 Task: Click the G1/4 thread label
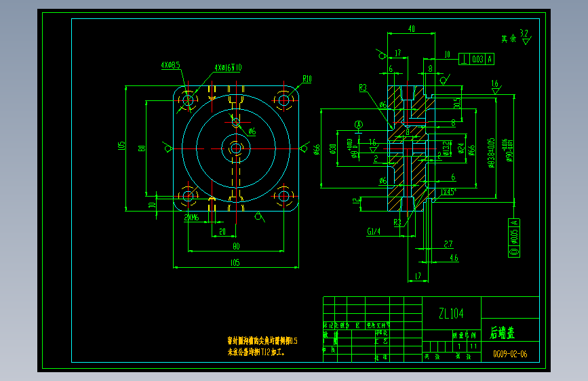374,231
